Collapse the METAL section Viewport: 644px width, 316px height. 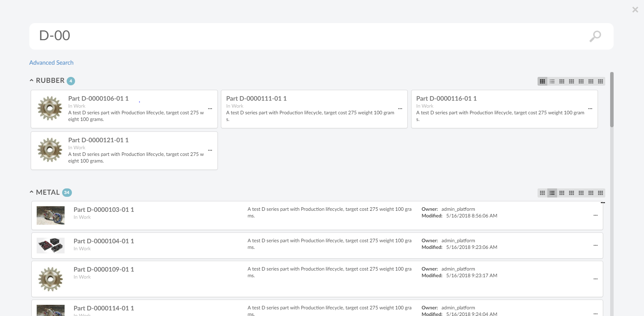tap(31, 192)
